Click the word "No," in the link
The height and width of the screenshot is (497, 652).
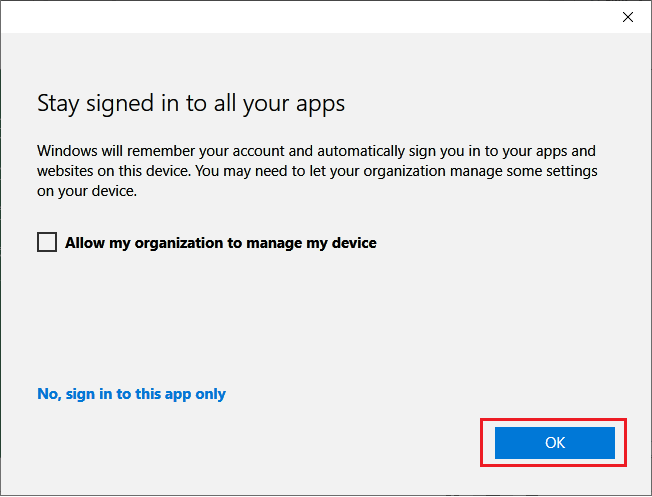(49, 394)
